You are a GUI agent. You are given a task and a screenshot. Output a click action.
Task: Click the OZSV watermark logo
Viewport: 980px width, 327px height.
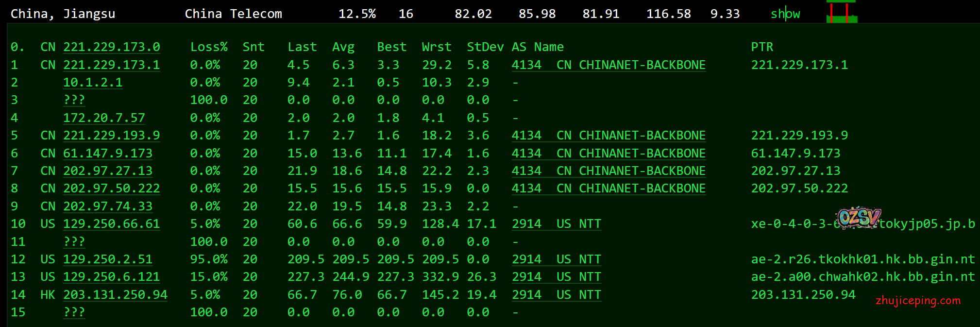pyautogui.click(x=859, y=218)
